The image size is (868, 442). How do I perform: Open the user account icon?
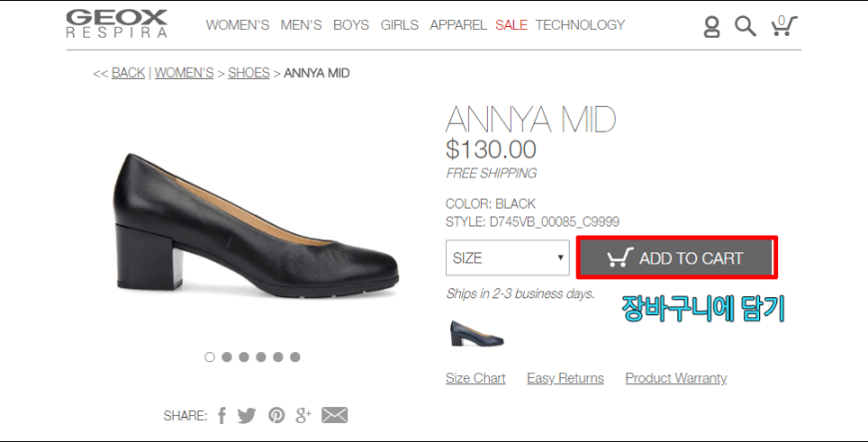point(712,26)
